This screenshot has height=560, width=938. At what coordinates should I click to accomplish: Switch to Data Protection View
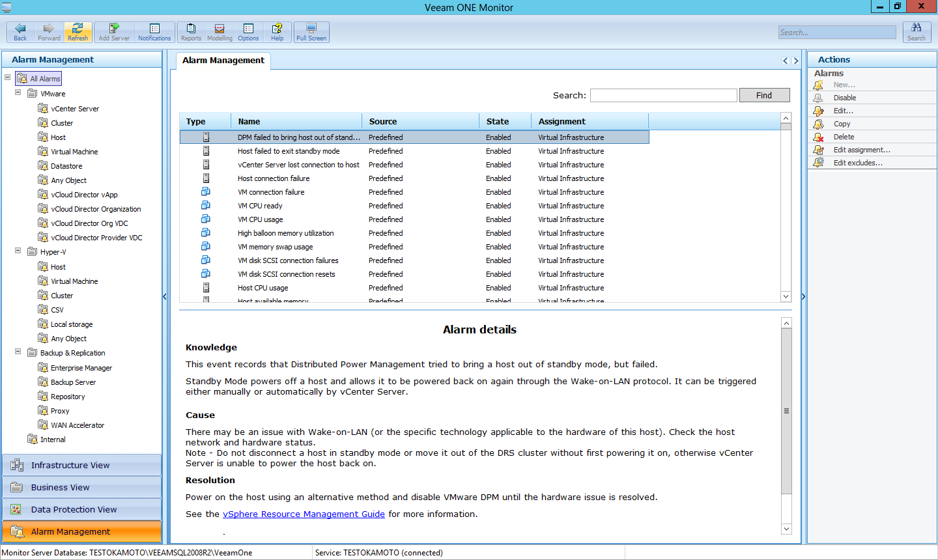pyautogui.click(x=81, y=509)
